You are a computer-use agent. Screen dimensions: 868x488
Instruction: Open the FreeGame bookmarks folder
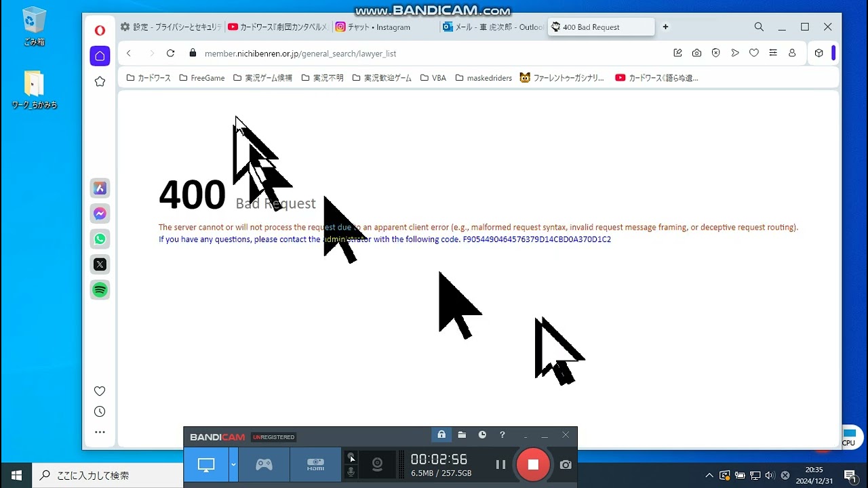202,78
